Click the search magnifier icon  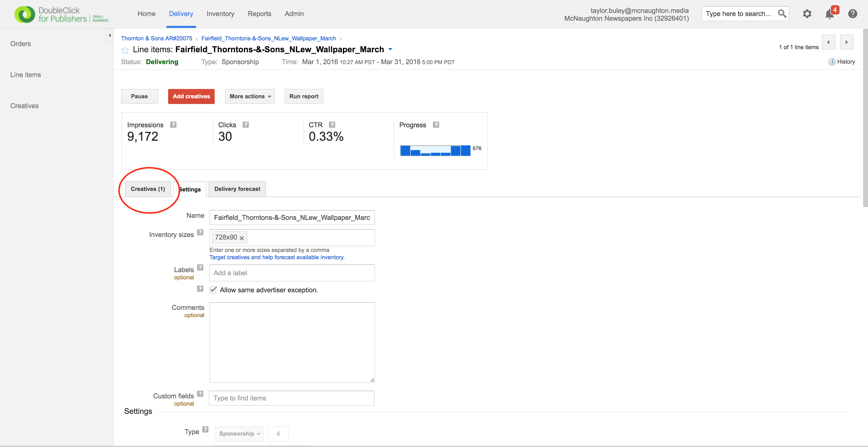[x=782, y=14]
